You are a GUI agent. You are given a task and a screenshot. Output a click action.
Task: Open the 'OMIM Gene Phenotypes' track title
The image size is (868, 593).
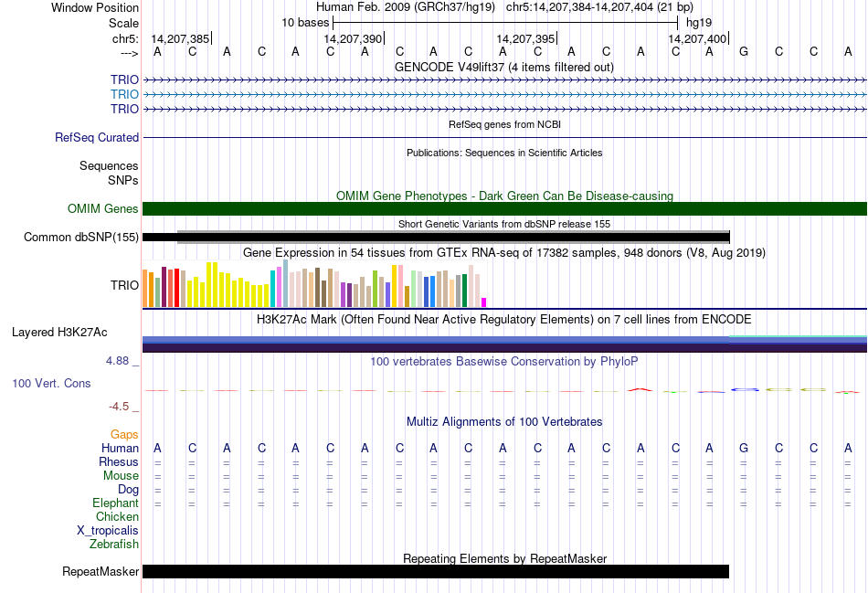(x=504, y=196)
